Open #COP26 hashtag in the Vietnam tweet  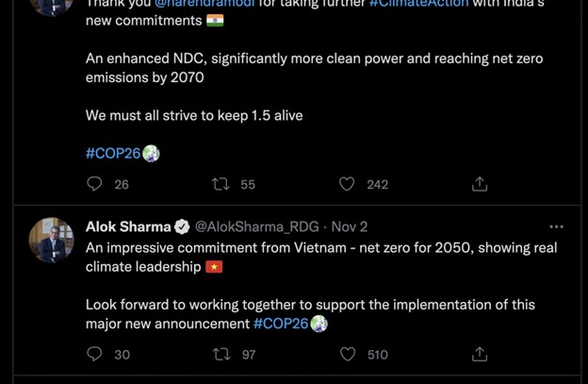[x=281, y=324]
